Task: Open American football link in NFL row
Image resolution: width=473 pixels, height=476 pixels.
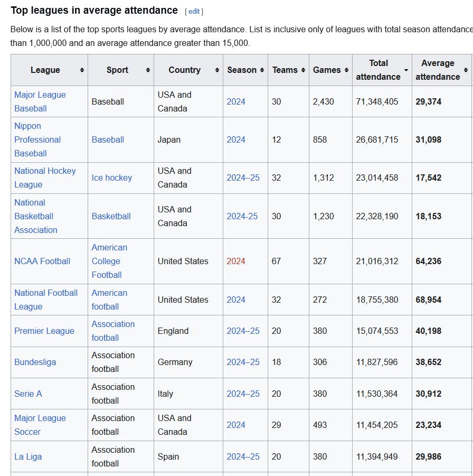Action: [109, 300]
